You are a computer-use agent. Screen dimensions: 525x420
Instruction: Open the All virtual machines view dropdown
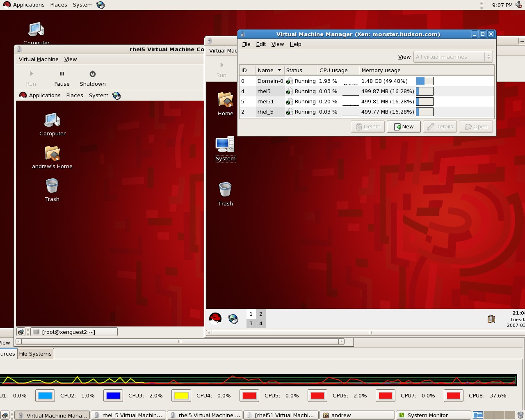(452, 57)
